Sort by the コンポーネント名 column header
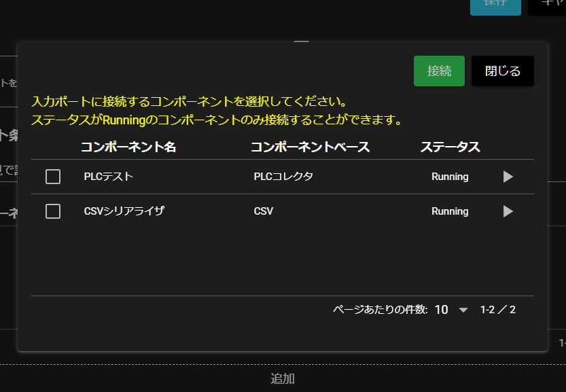 129,147
